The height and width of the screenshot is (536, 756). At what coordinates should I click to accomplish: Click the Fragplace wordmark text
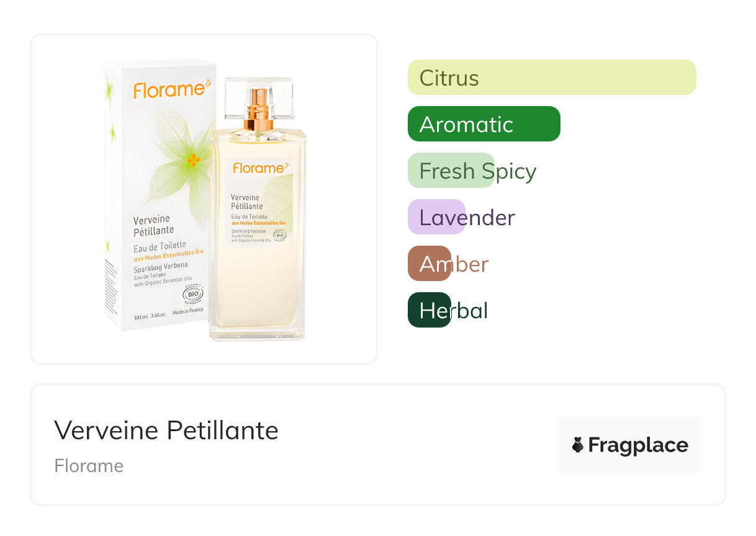638,445
